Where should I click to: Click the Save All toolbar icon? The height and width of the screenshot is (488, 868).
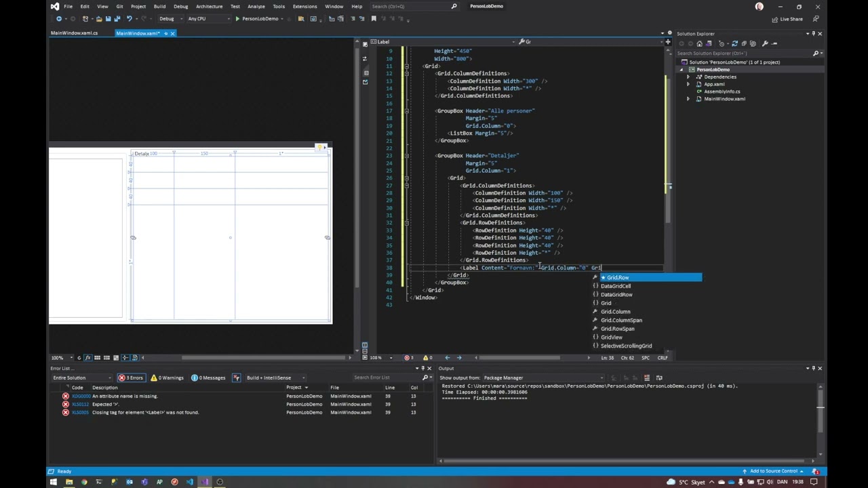tap(117, 19)
